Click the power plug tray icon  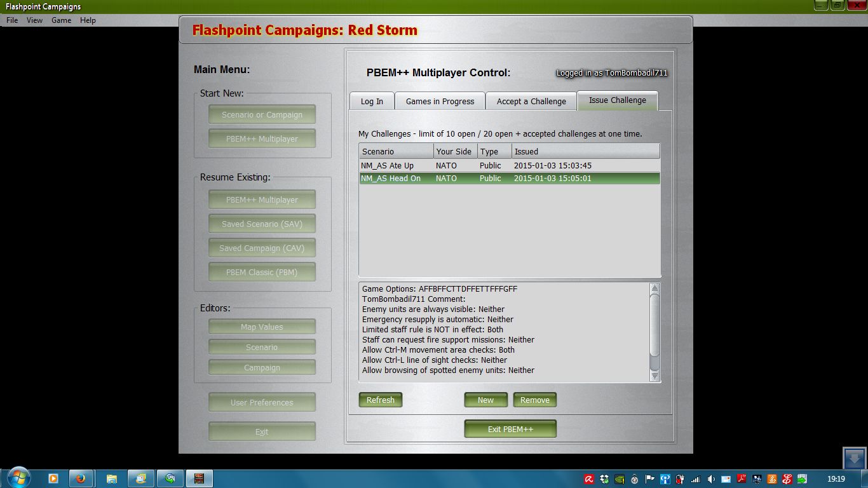tap(681, 479)
